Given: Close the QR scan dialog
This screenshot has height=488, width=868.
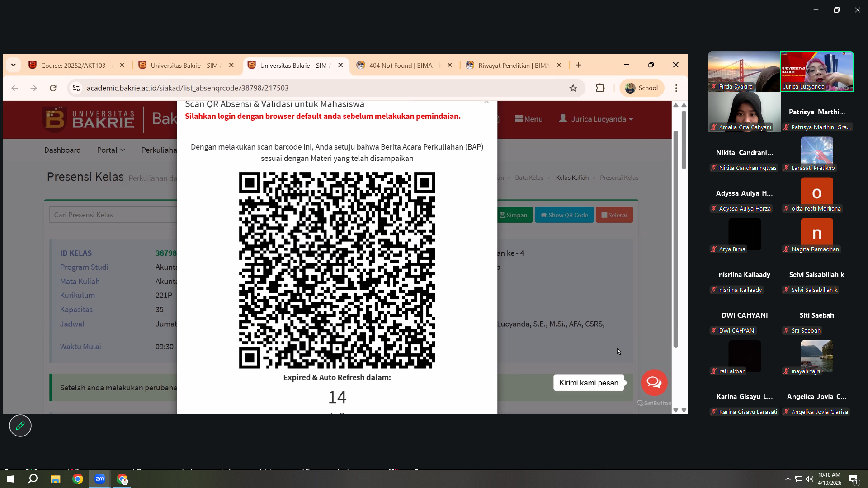Looking at the screenshot, I should pos(486,102).
